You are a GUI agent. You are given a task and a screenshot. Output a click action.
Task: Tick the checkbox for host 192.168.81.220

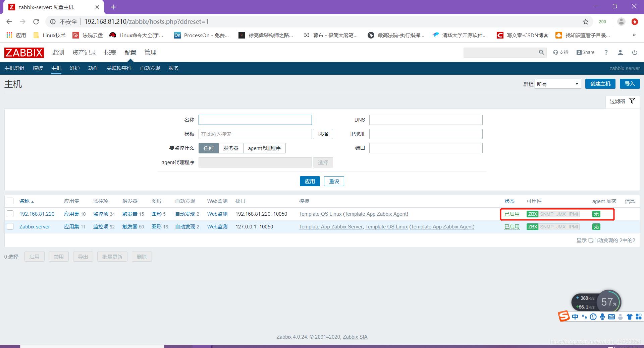pos(10,214)
